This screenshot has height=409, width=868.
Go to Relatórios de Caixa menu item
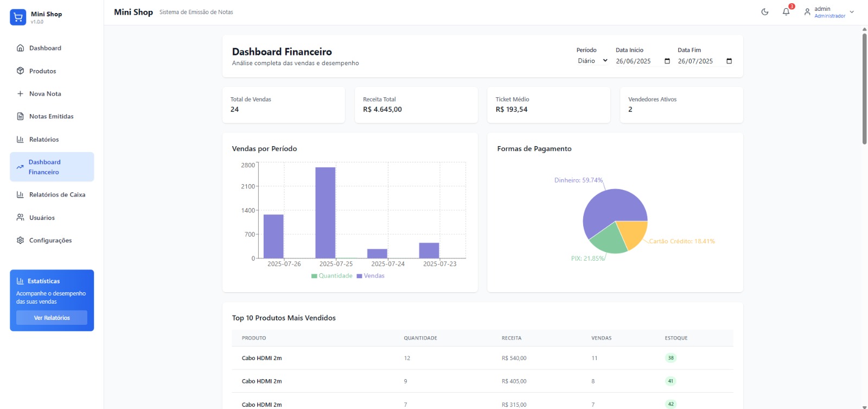point(57,194)
